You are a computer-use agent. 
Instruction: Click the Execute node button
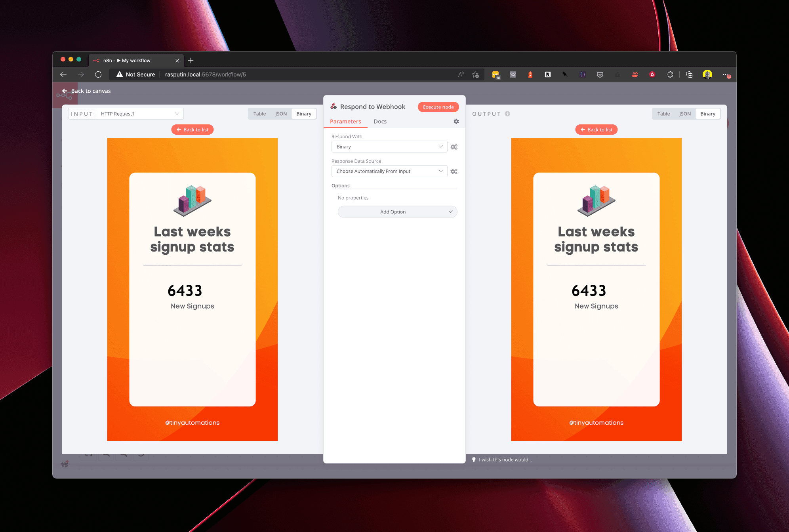coord(439,107)
